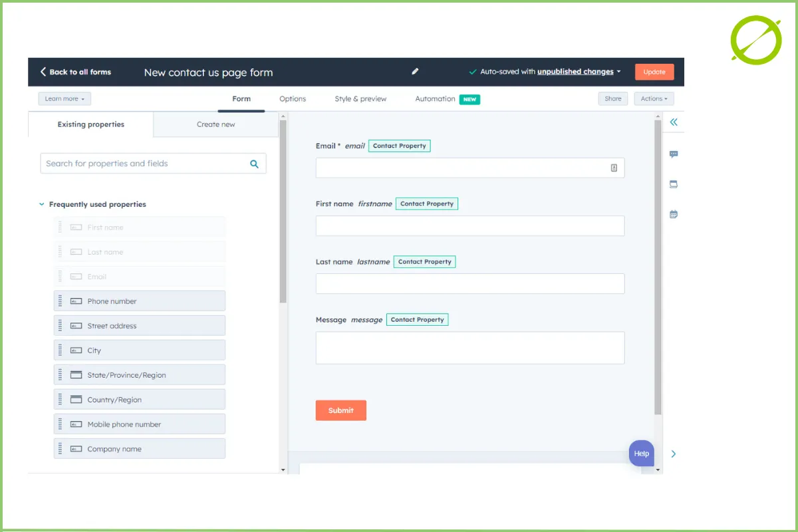Open the Style & preview tab

(x=360, y=99)
